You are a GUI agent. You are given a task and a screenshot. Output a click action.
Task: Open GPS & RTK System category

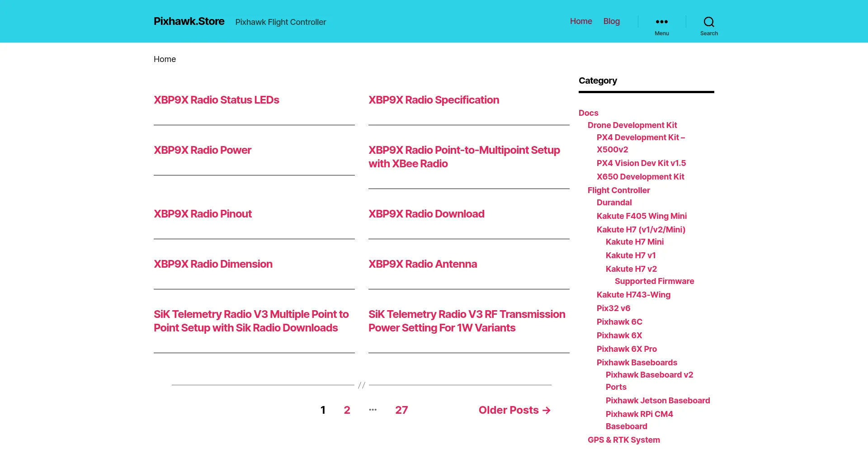pyautogui.click(x=624, y=440)
